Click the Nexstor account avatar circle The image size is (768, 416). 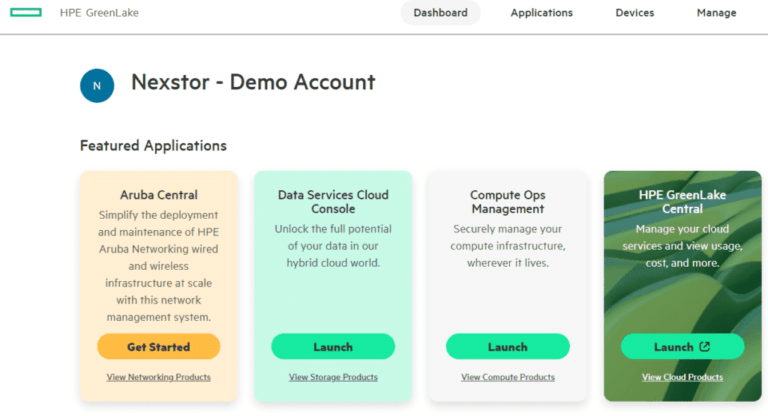[97, 85]
